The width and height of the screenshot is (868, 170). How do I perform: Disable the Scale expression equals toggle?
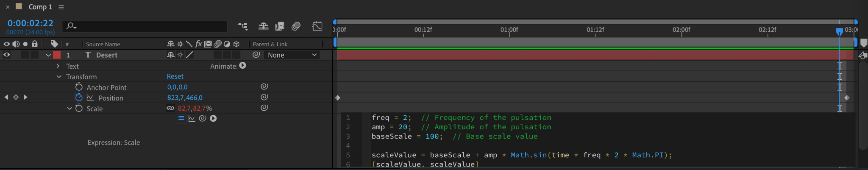pyautogui.click(x=181, y=119)
